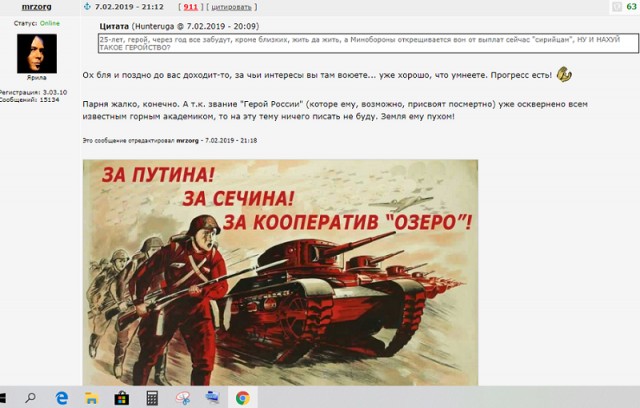Open the propaganda poster image with tanks
Viewport: 640px width, 408px height.
coord(280,273)
